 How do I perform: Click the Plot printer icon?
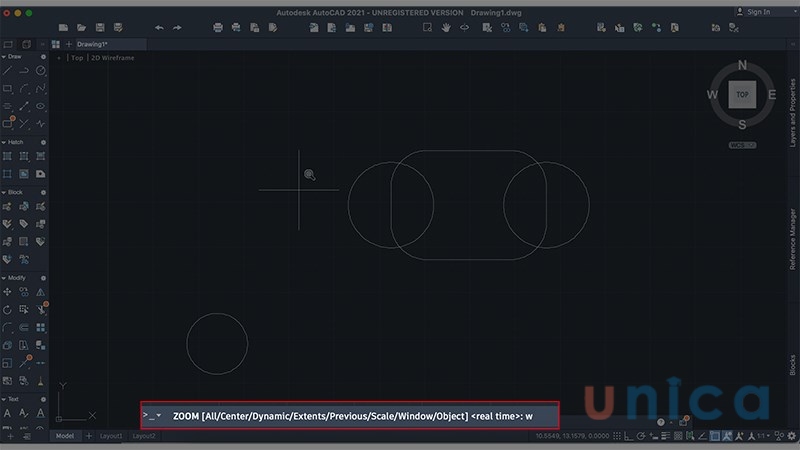[218, 27]
